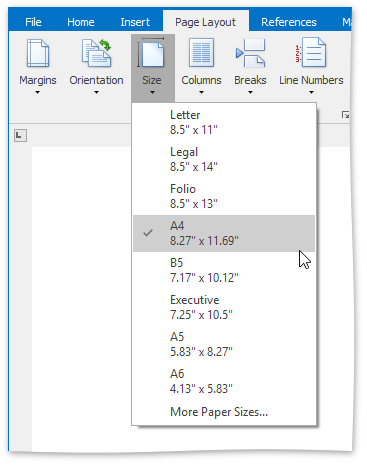
Task: Click the Columns icon
Action: tap(201, 53)
